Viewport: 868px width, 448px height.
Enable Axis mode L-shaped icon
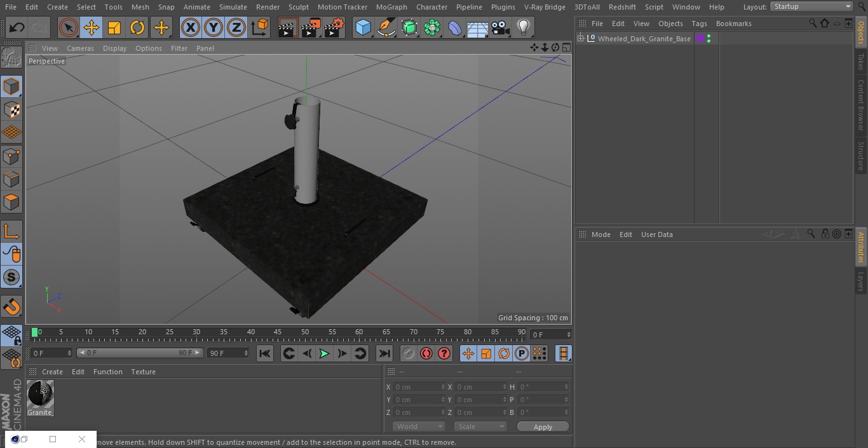click(x=11, y=231)
